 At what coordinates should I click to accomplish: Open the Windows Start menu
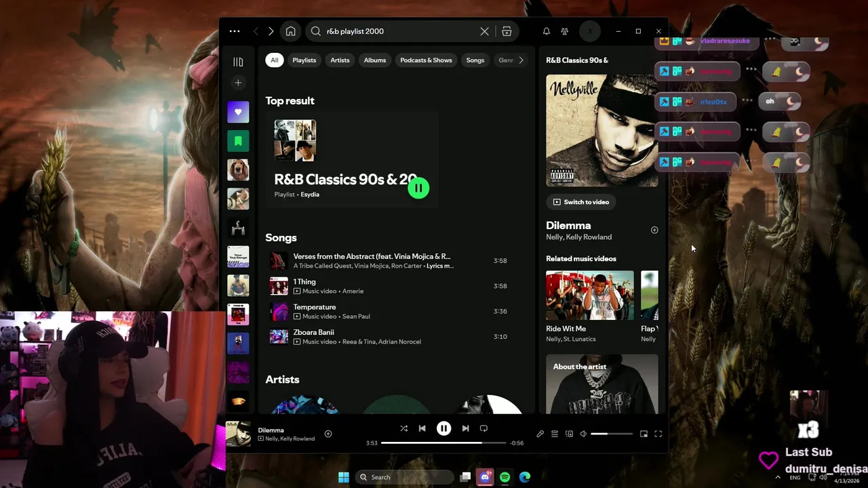coord(344,477)
